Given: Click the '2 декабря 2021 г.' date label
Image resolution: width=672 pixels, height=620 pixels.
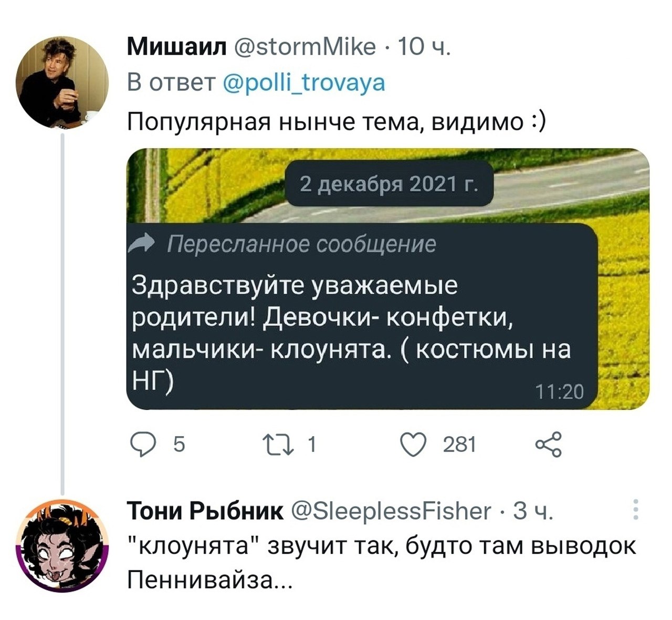Looking at the screenshot, I should 388,184.
